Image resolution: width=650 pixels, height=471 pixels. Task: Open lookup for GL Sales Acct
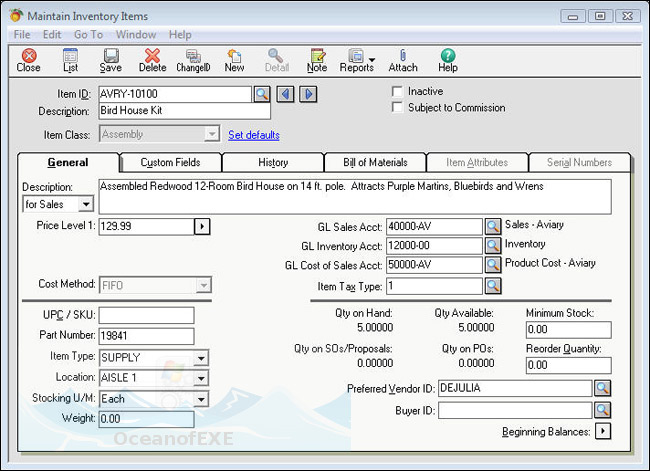pyautogui.click(x=493, y=226)
